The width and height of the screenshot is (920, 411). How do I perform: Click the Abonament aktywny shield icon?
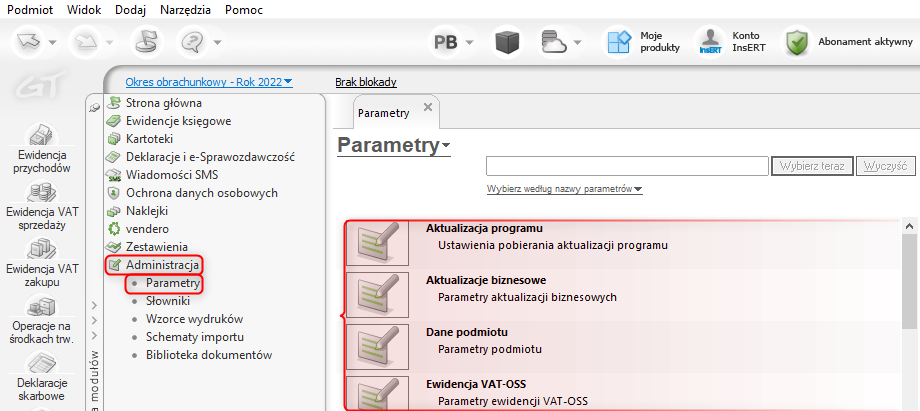[796, 42]
